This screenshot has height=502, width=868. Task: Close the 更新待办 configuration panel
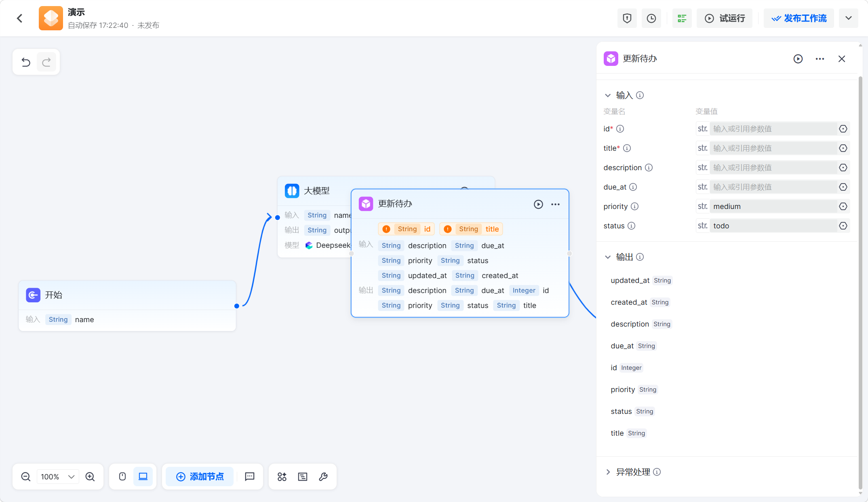[x=842, y=59]
